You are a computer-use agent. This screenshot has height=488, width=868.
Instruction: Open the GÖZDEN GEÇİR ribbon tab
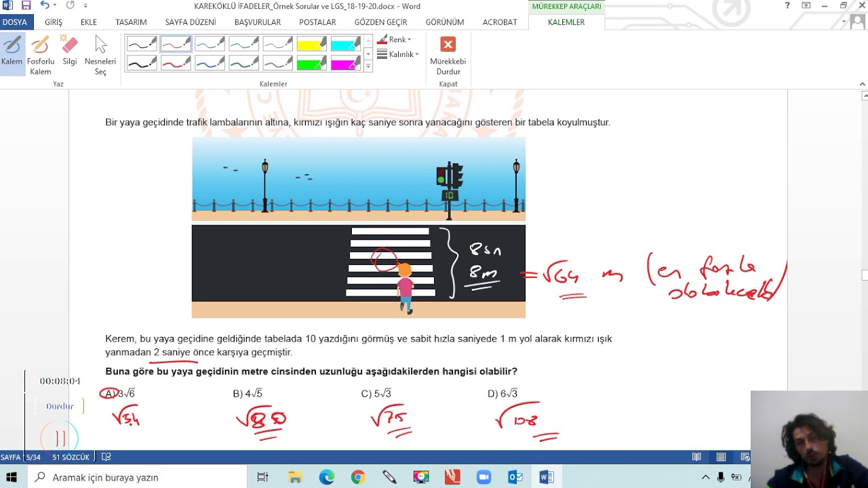[380, 22]
